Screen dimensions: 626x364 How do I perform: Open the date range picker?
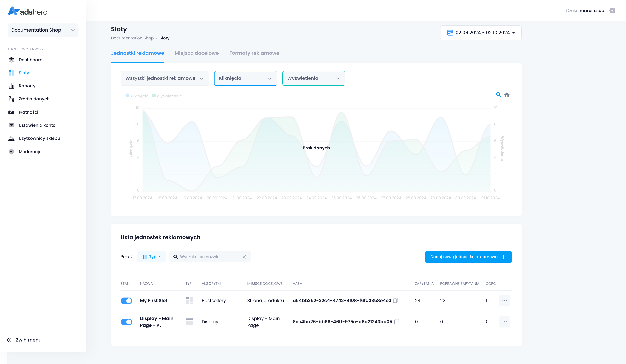pyautogui.click(x=481, y=33)
